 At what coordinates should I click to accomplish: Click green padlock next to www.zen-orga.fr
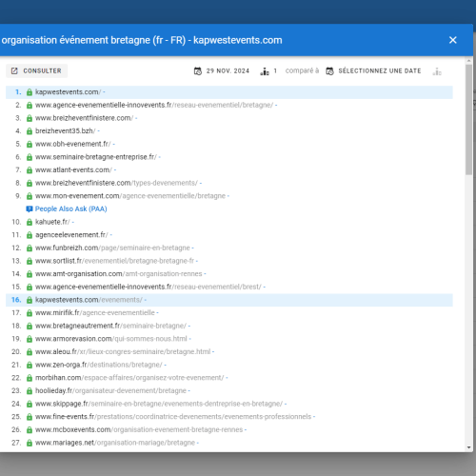30,366
